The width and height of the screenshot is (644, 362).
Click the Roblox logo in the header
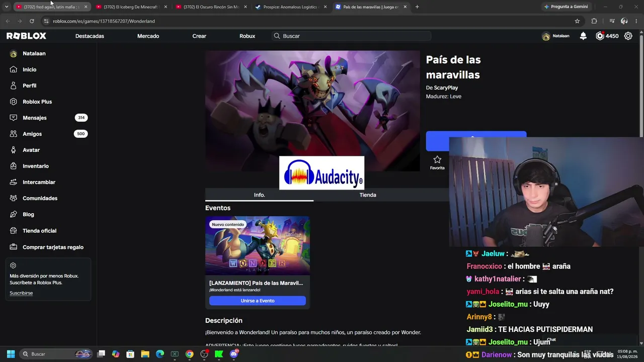pyautogui.click(x=26, y=36)
